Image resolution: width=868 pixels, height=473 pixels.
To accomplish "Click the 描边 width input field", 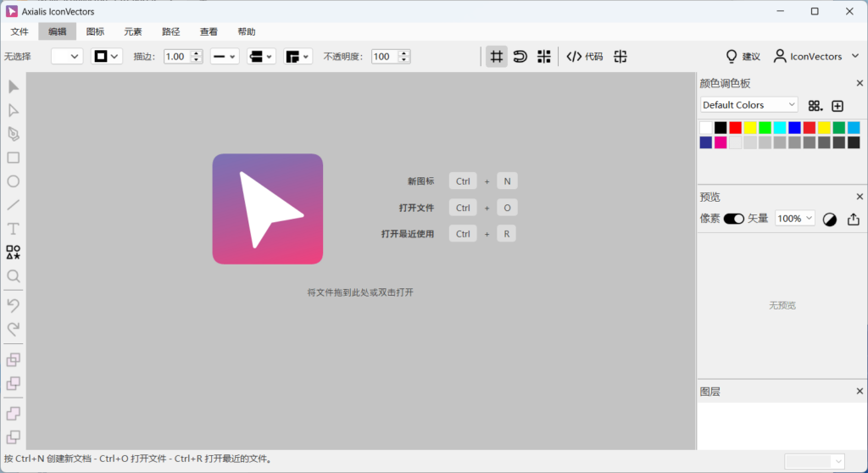I will (x=177, y=57).
